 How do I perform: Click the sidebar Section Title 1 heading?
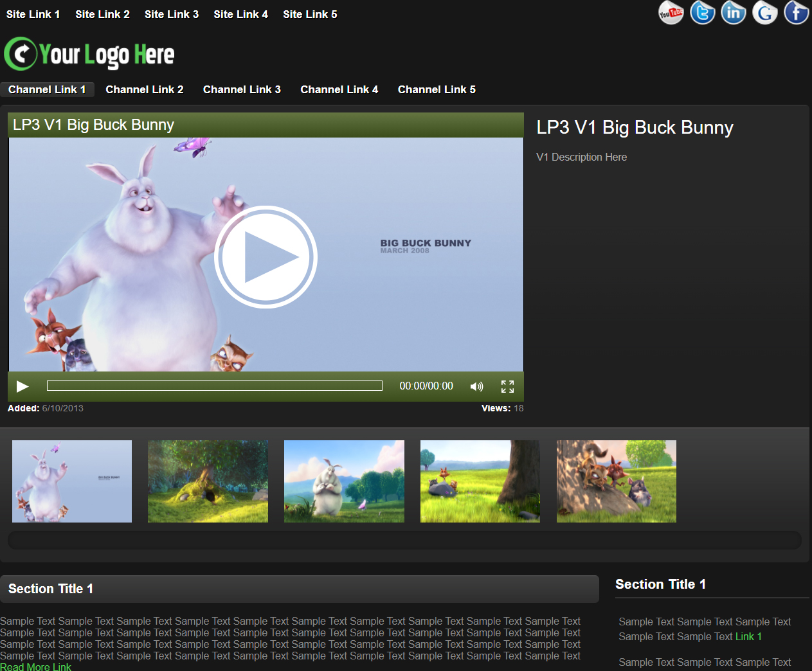click(660, 584)
